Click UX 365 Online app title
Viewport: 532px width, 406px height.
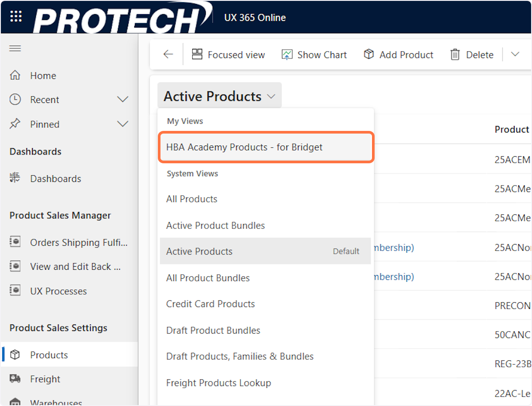pyautogui.click(x=255, y=18)
